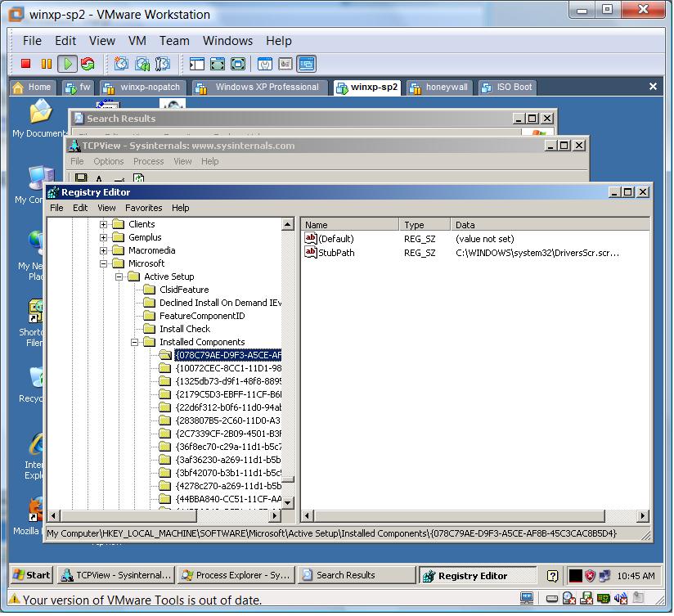
Task: Collapse the Installed Components key
Action: click(134, 342)
